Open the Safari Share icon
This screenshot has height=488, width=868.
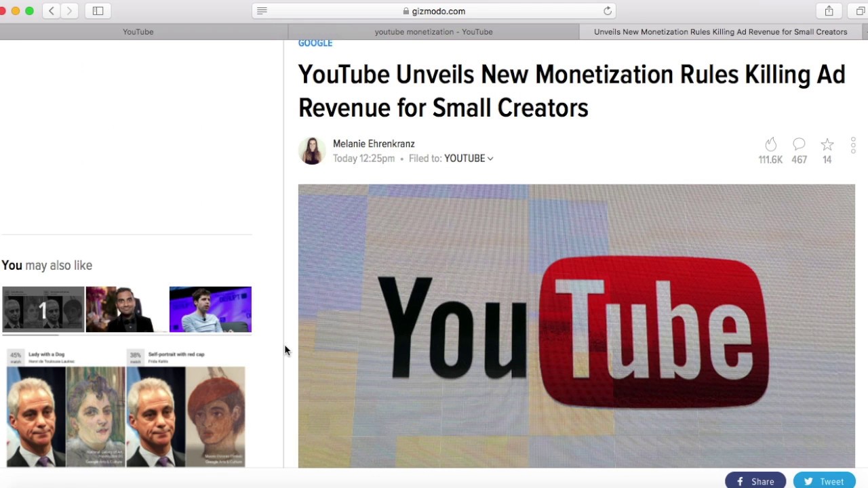click(829, 11)
